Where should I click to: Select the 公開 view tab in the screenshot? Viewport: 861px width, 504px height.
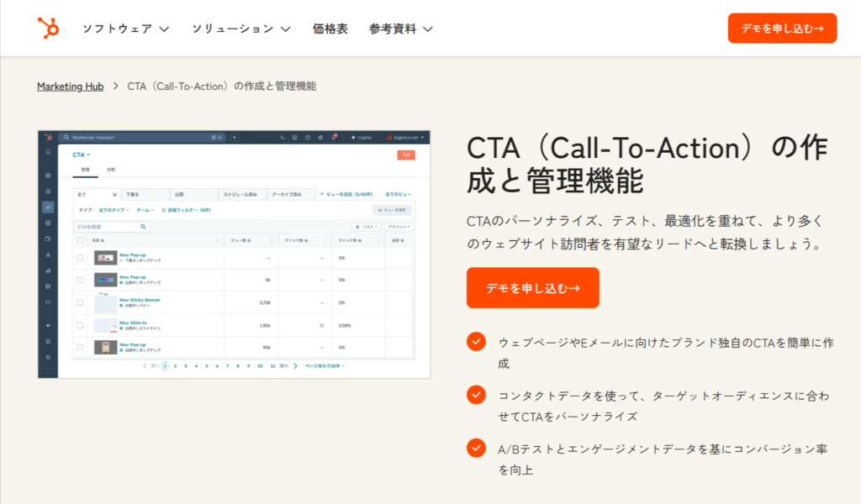click(194, 194)
